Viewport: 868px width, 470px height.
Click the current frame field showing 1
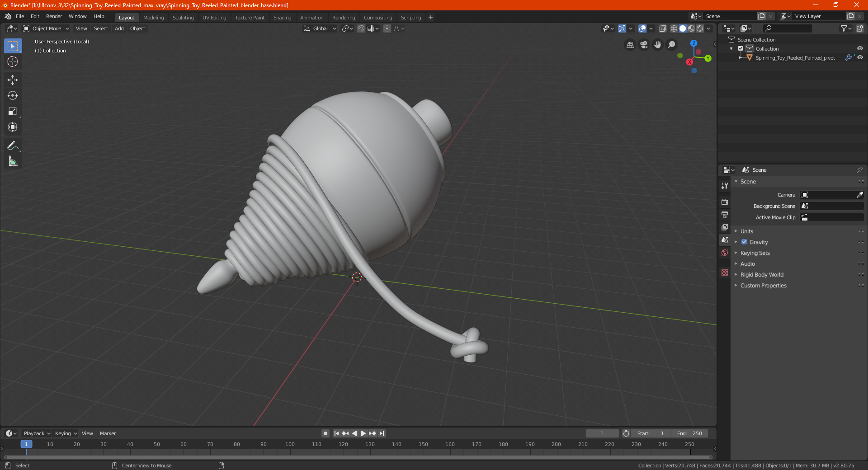point(602,433)
